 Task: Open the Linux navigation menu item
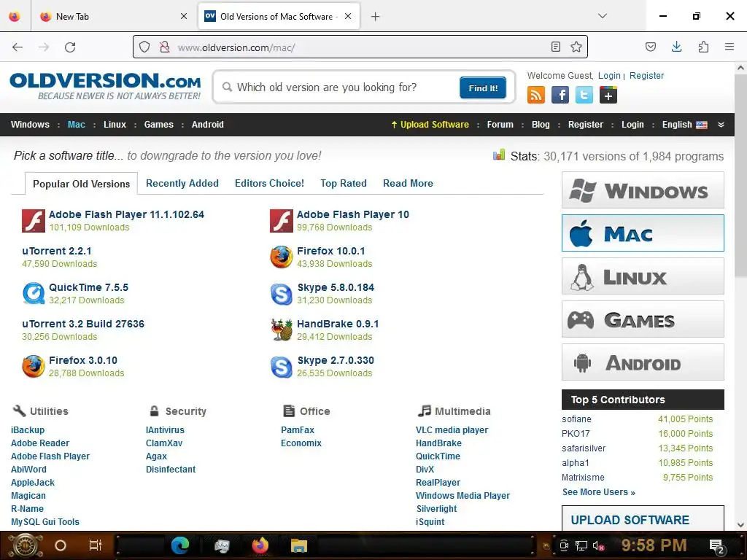[115, 125]
